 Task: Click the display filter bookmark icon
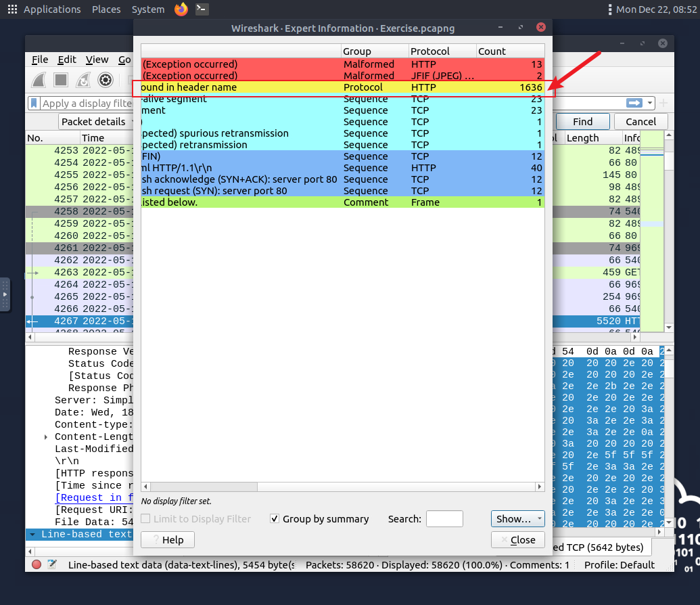pyautogui.click(x=34, y=104)
